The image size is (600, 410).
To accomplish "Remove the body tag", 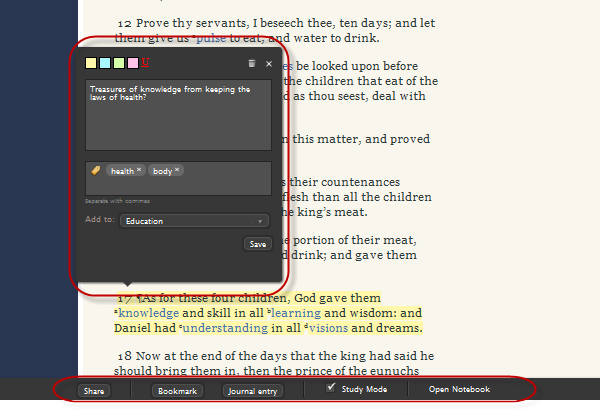I will pyautogui.click(x=177, y=170).
